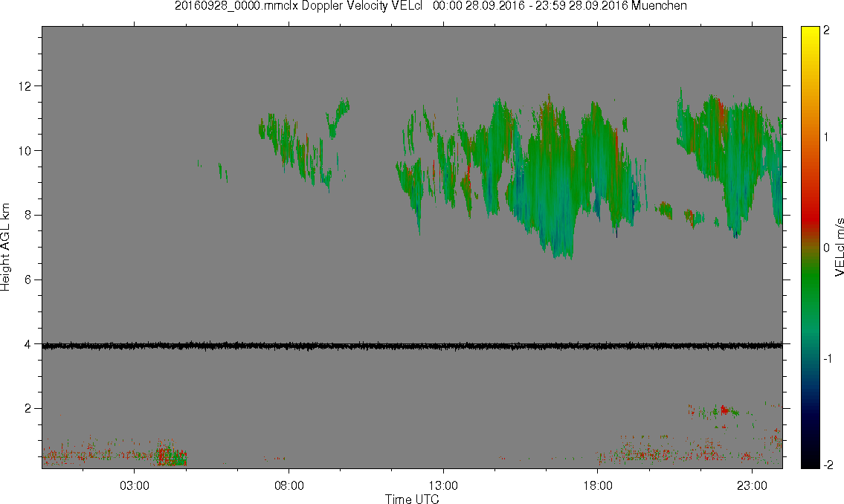Screen dimensions: 844x504
Task: Click the 'VELcl m/s' colorbar title
Action: pyautogui.click(x=839, y=247)
